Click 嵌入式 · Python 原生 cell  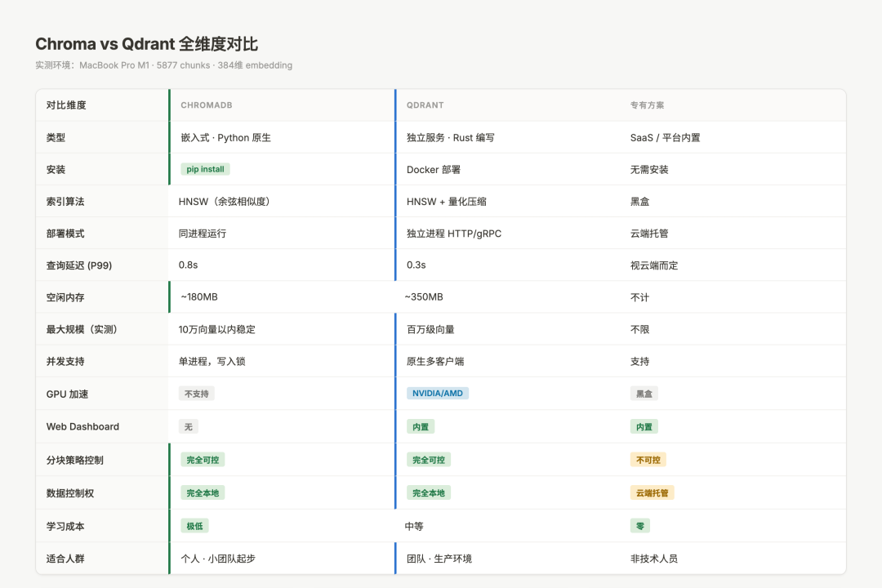pos(225,137)
